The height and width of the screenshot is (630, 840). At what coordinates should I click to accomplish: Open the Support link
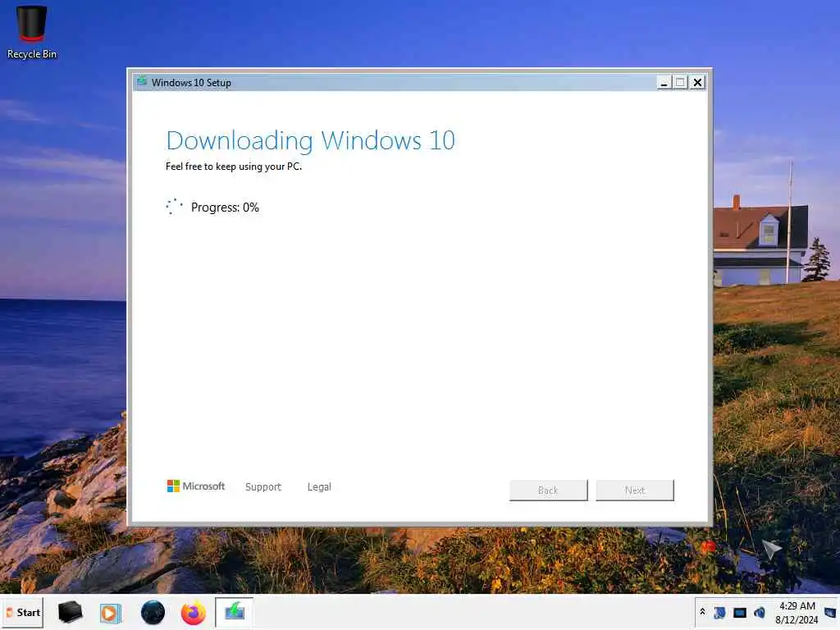point(263,486)
